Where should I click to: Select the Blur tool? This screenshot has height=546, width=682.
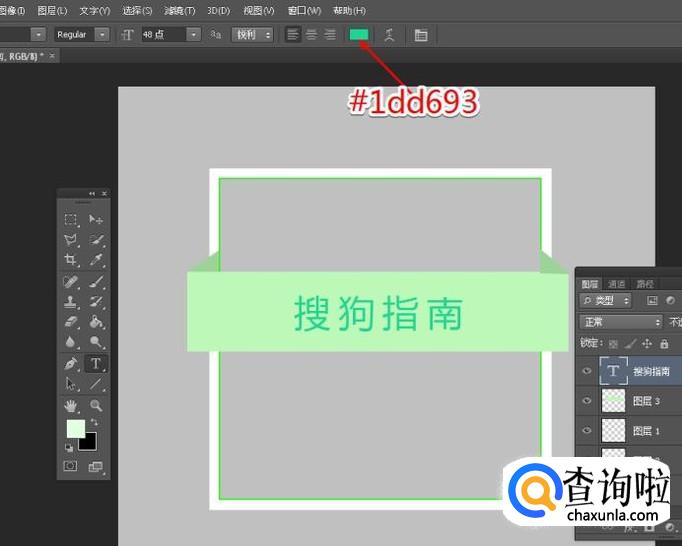click(70, 342)
